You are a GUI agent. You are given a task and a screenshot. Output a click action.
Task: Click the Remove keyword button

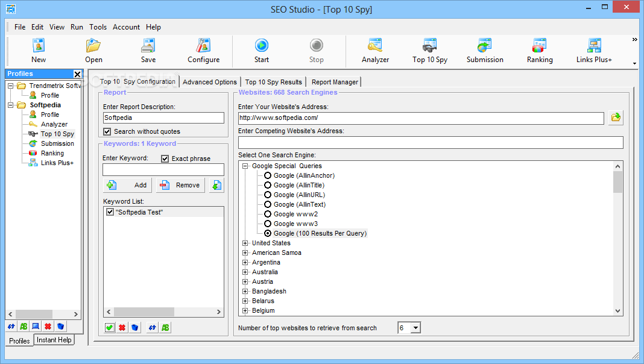(x=180, y=185)
